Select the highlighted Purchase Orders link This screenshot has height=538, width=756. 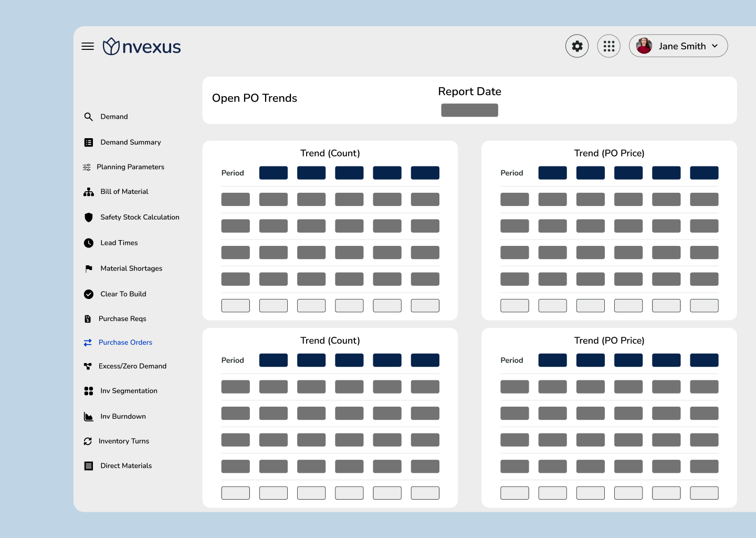[125, 343]
